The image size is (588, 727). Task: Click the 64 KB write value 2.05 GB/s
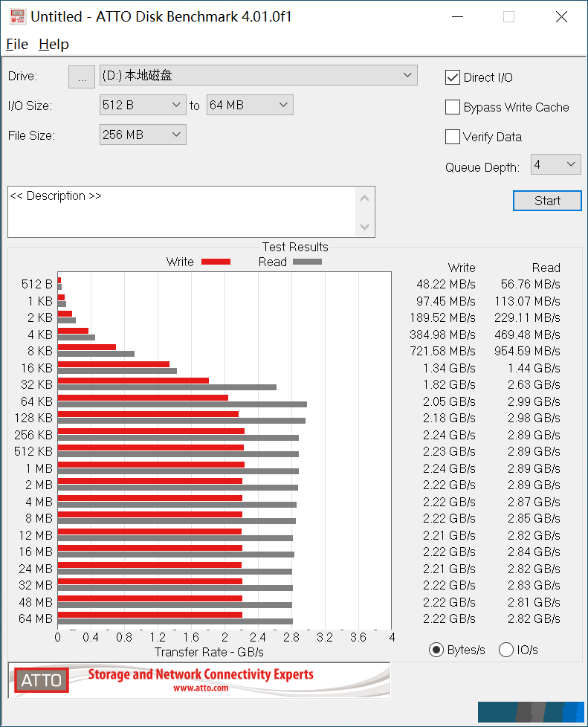(449, 401)
